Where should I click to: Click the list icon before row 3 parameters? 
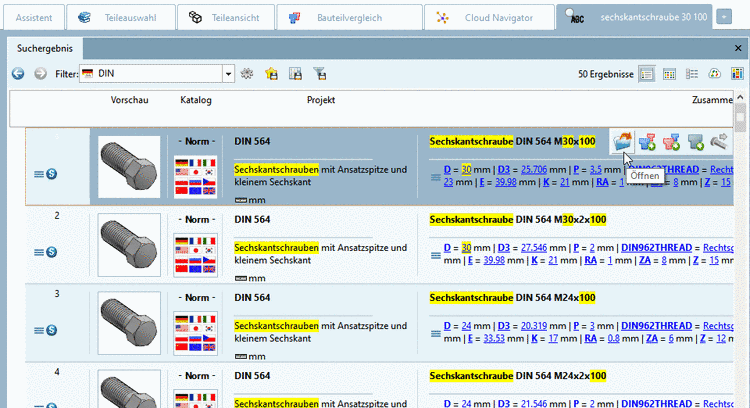click(x=435, y=333)
